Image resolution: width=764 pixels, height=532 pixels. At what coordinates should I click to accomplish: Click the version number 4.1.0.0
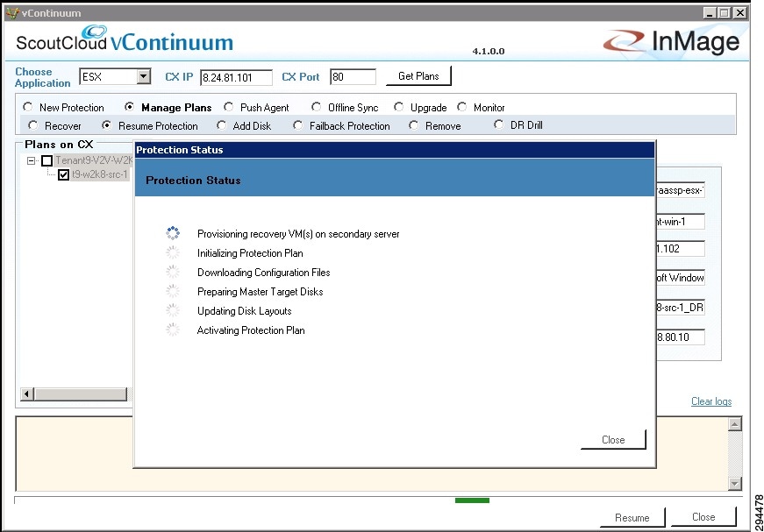[x=489, y=51]
